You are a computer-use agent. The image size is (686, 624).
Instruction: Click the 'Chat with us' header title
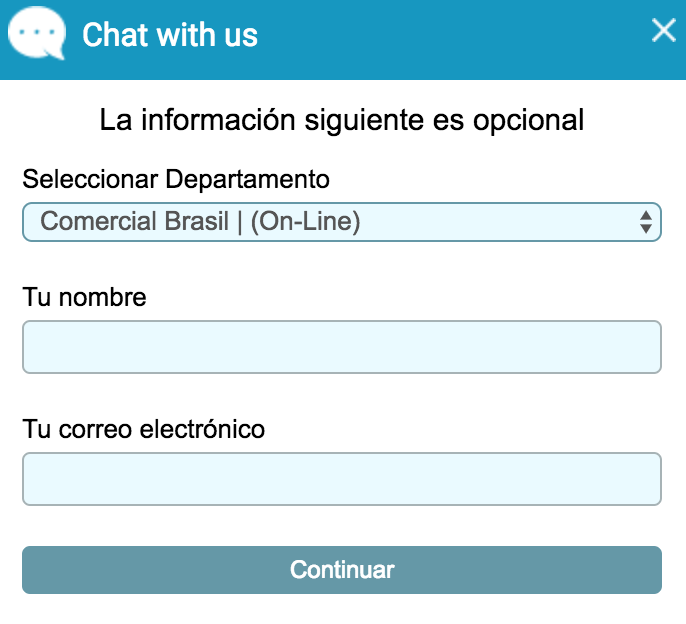click(x=170, y=35)
